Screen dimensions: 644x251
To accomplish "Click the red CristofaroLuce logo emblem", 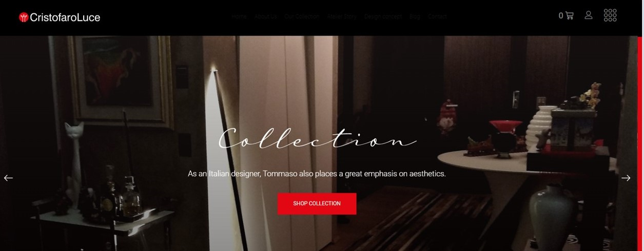I will tap(24, 17).
